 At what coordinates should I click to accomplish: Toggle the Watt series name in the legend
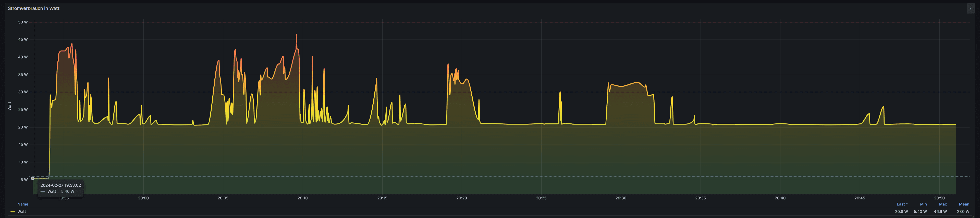[22, 212]
